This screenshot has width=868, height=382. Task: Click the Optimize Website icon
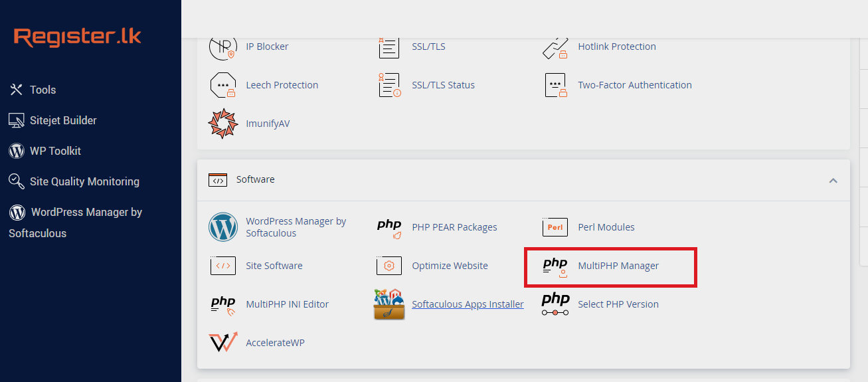[389, 266]
